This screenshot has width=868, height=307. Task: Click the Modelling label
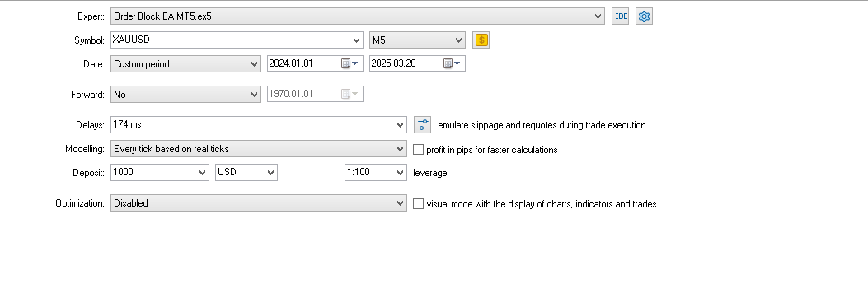click(85, 149)
